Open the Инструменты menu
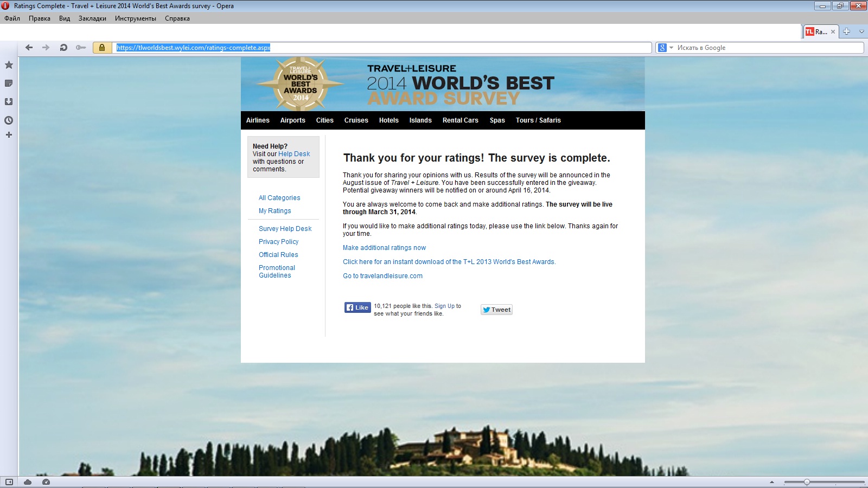Image resolution: width=868 pixels, height=488 pixels. 136,18
